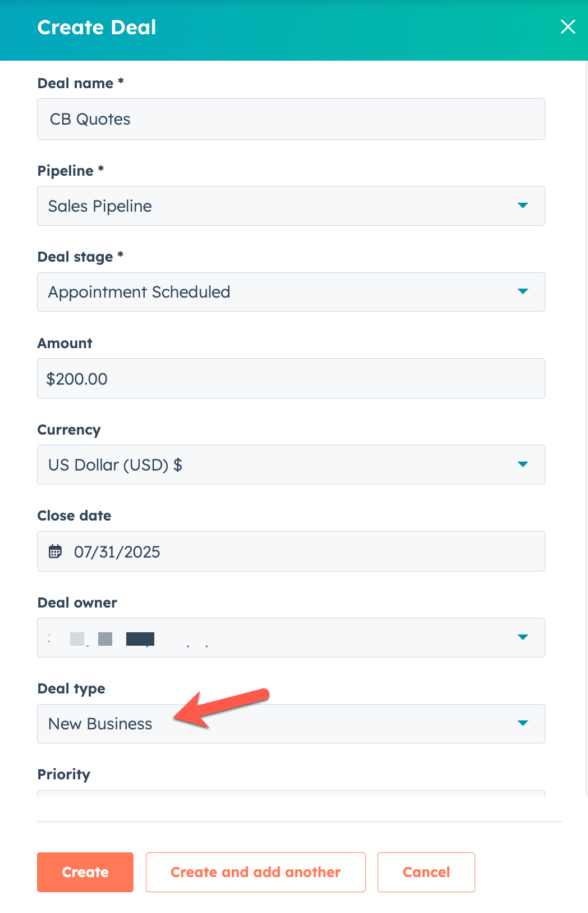This screenshot has width=588, height=913.
Task: Open the Deal owner dropdown field
Action: 281,638
